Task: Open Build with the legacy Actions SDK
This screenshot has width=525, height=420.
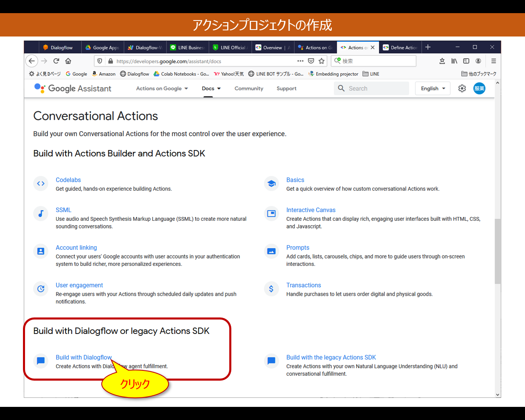Action: coord(331,358)
